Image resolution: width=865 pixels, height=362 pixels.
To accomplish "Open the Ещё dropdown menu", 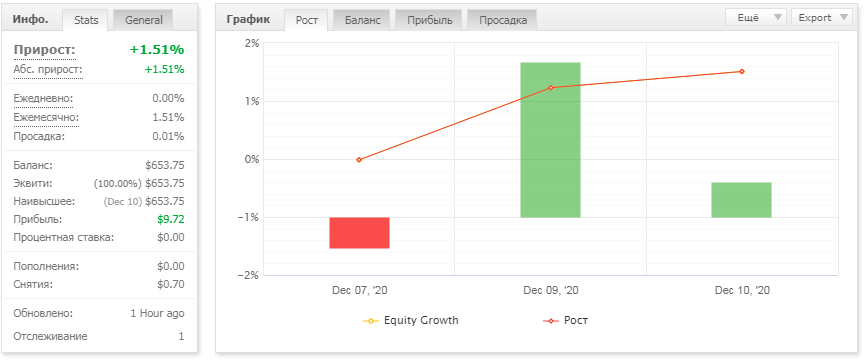I will coord(756,18).
